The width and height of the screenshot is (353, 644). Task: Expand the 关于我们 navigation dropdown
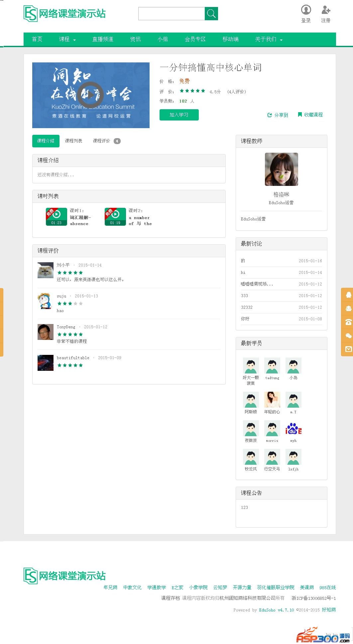pyautogui.click(x=269, y=39)
